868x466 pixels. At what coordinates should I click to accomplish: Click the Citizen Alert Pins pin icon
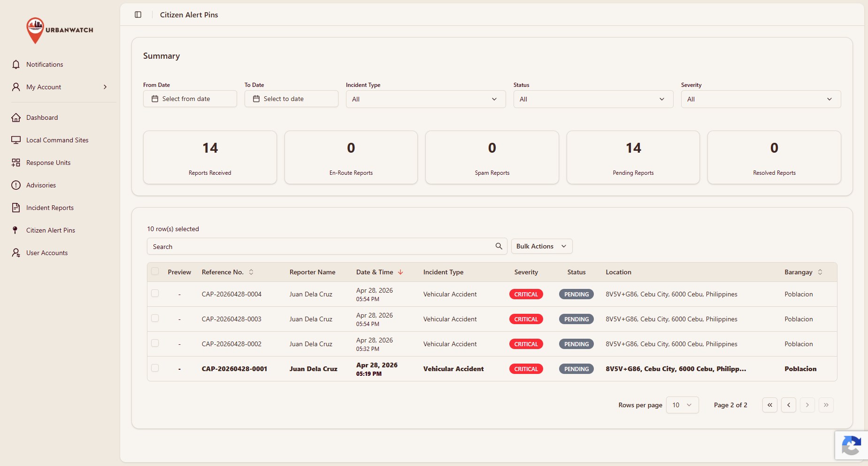pos(15,230)
